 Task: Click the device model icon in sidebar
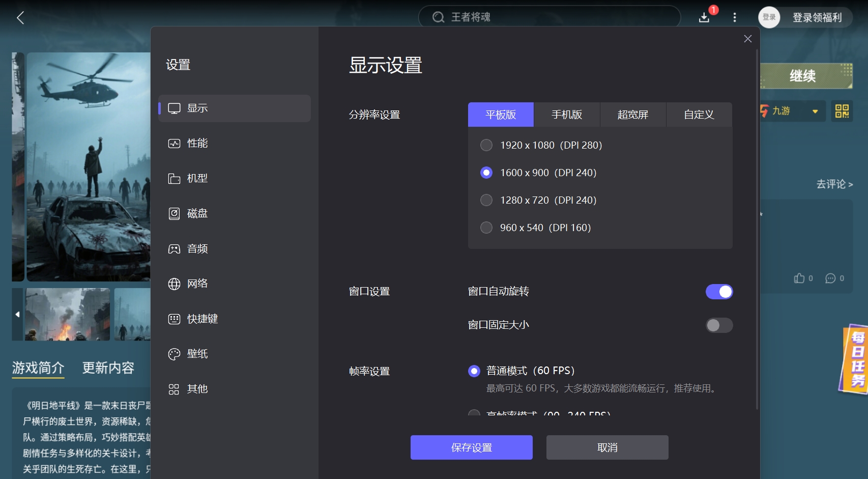[175, 179]
